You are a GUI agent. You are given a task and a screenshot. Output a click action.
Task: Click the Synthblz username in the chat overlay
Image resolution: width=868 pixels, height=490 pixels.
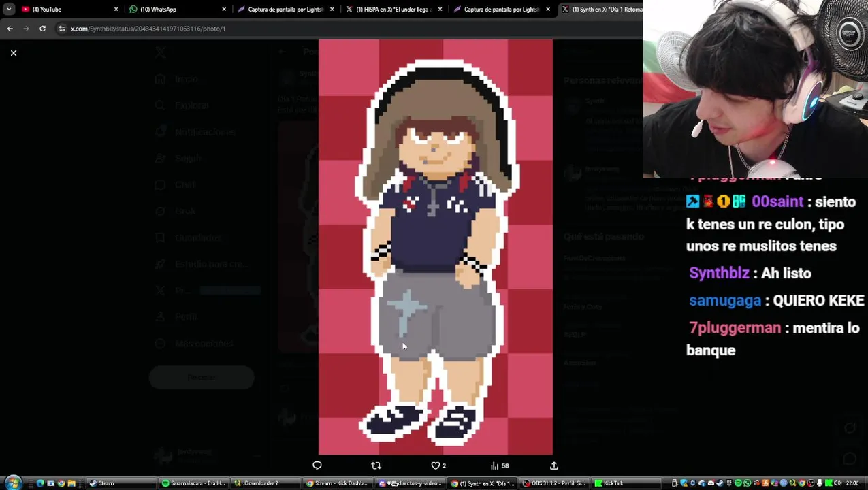pyautogui.click(x=719, y=274)
